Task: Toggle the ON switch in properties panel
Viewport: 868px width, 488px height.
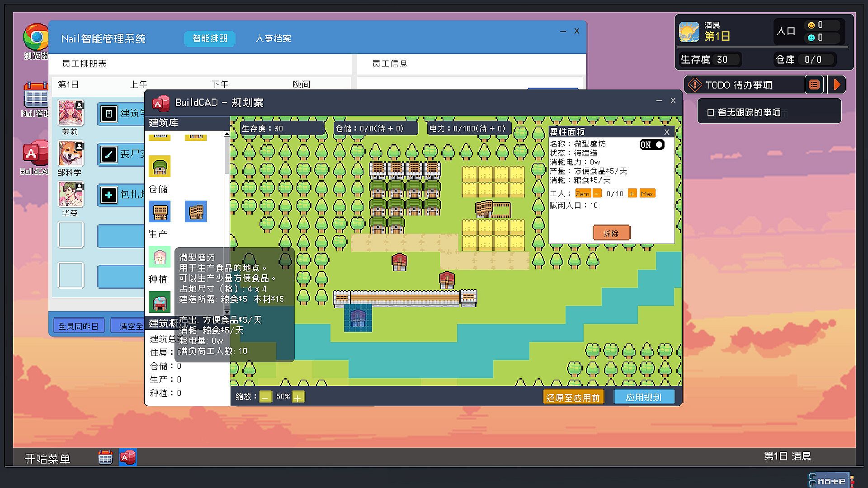Action: (652, 145)
